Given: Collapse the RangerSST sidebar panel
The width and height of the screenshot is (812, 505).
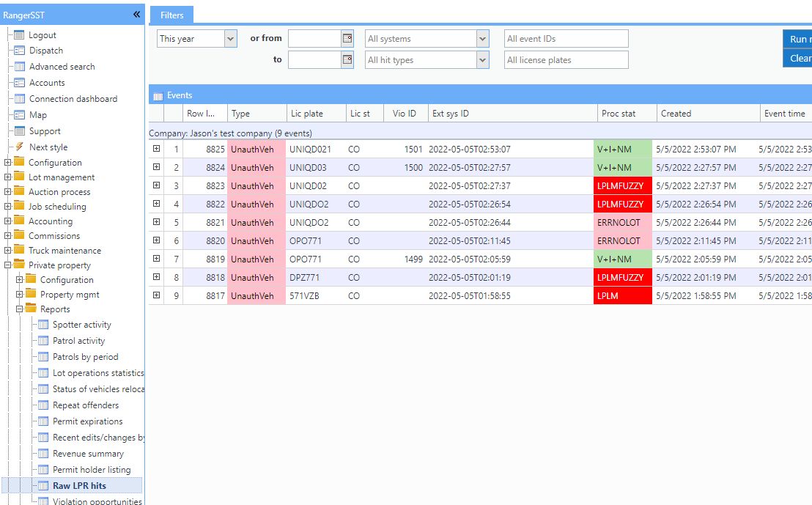Looking at the screenshot, I should (136, 15).
